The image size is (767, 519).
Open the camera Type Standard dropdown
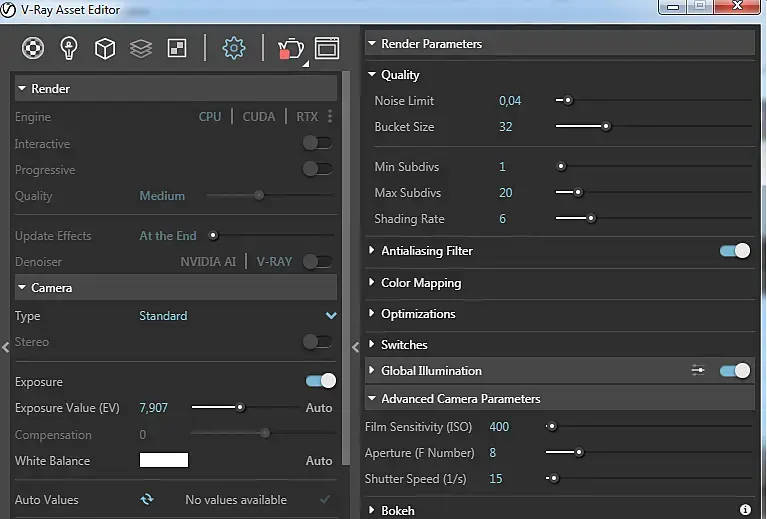click(331, 316)
